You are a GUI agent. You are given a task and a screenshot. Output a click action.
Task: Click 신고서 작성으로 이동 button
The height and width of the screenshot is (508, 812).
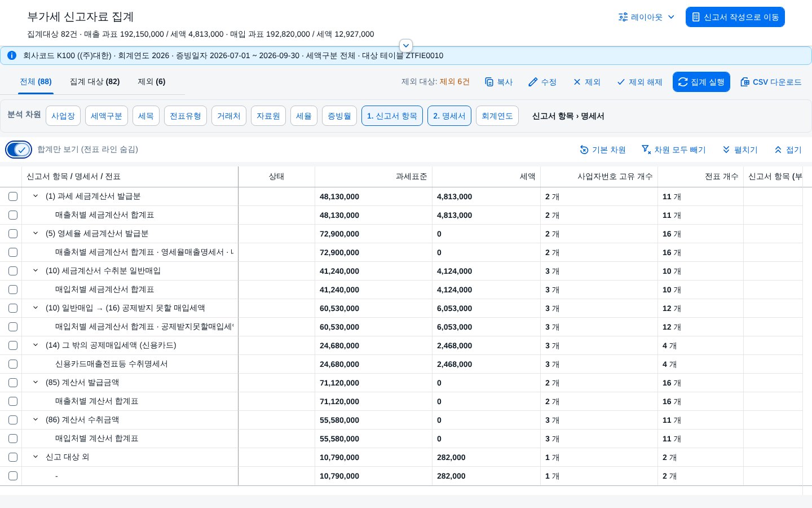pyautogui.click(x=735, y=17)
